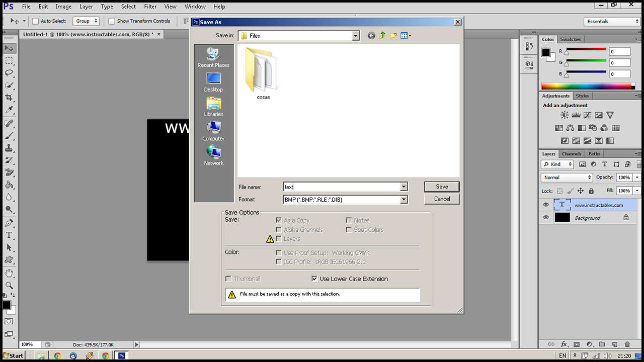Go back to last folder visited
The height and width of the screenshot is (362, 644).
(371, 36)
